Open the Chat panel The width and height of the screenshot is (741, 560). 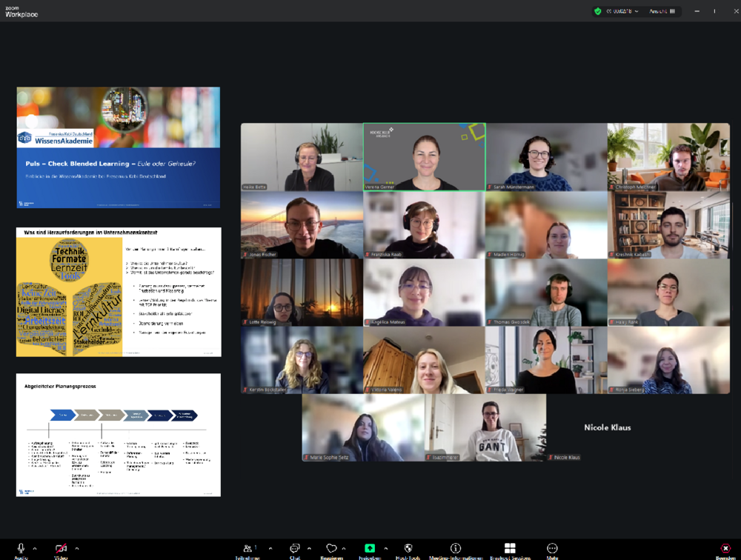[295, 549]
